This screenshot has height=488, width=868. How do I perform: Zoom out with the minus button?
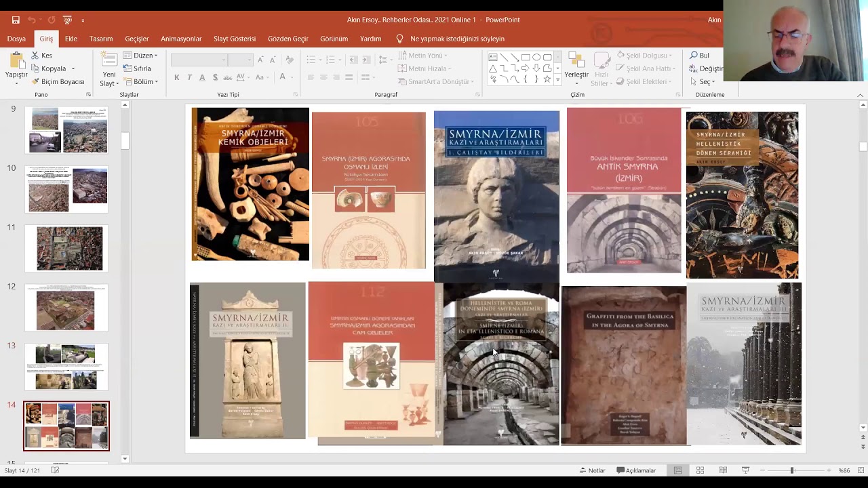pos(762,470)
